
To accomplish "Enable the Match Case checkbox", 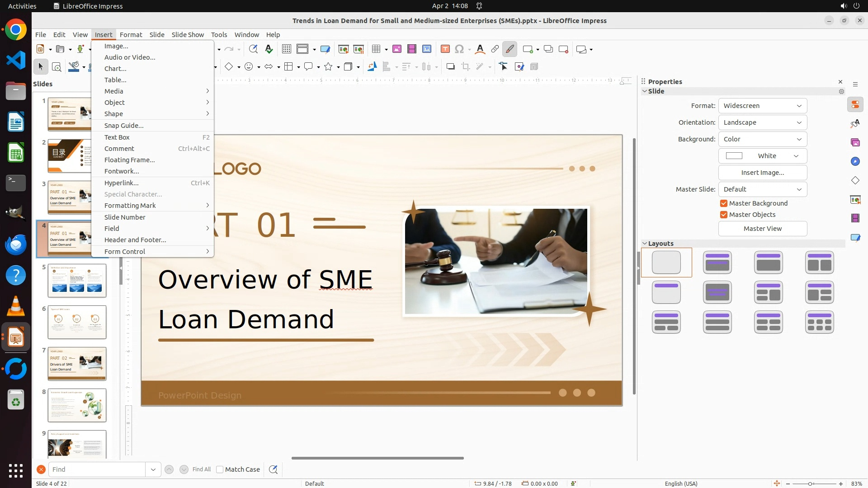I will click(x=220, y=469).
